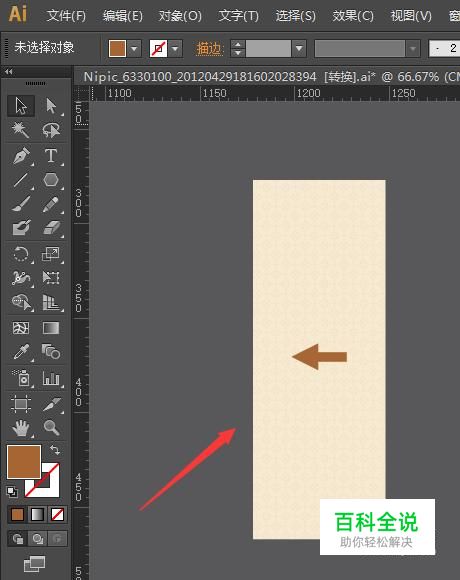The width and height of the screenshot is (460, 580).
Task: Select the Perspective Grid tool
Action: [x=51, y=302]
